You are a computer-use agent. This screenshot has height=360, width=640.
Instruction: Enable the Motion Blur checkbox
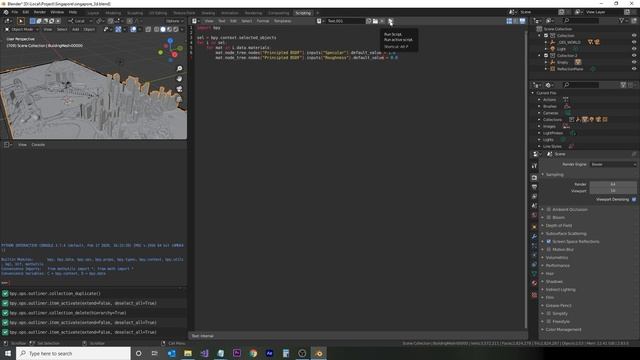[x=549, y=249]
